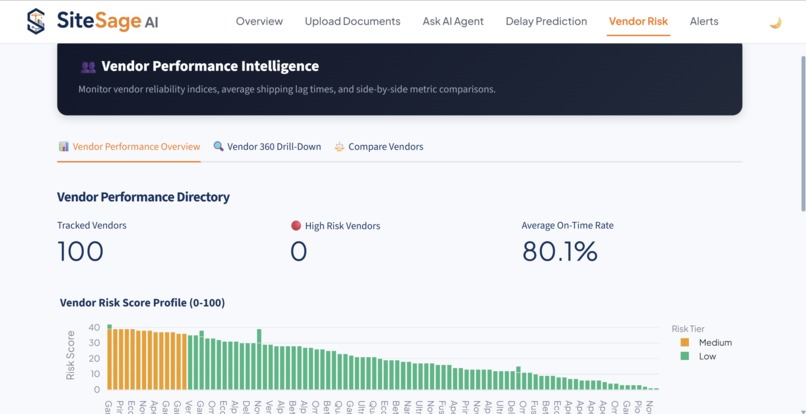806x414 pixels.
Task: Click the people icon beside Vendor Performance Intelligence
Action: pyautogui.click(x=88, y=67)
